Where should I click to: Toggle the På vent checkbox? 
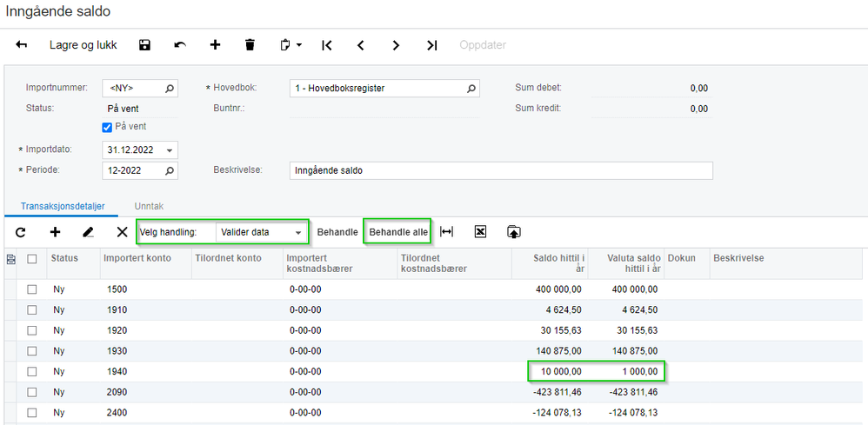(107, 127)
